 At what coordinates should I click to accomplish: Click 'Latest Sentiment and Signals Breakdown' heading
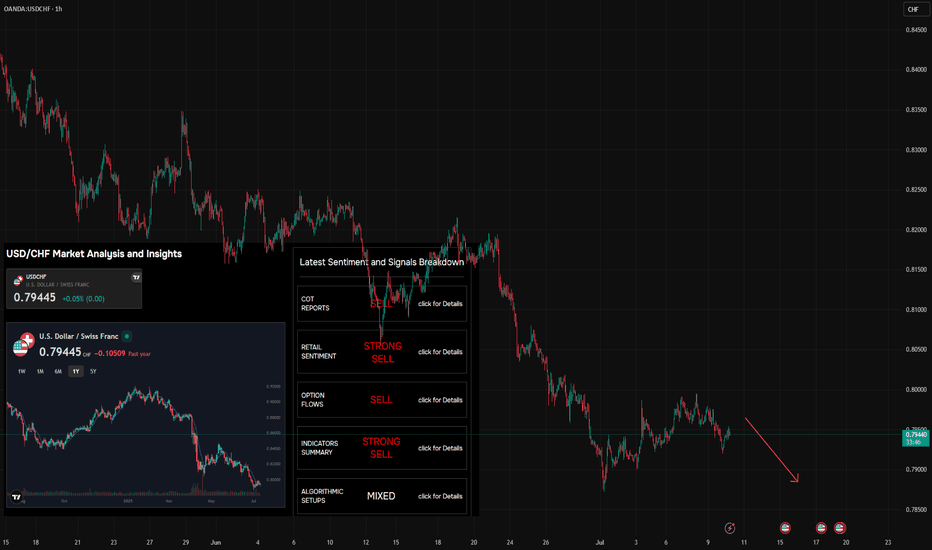click(x=382, y=262)
